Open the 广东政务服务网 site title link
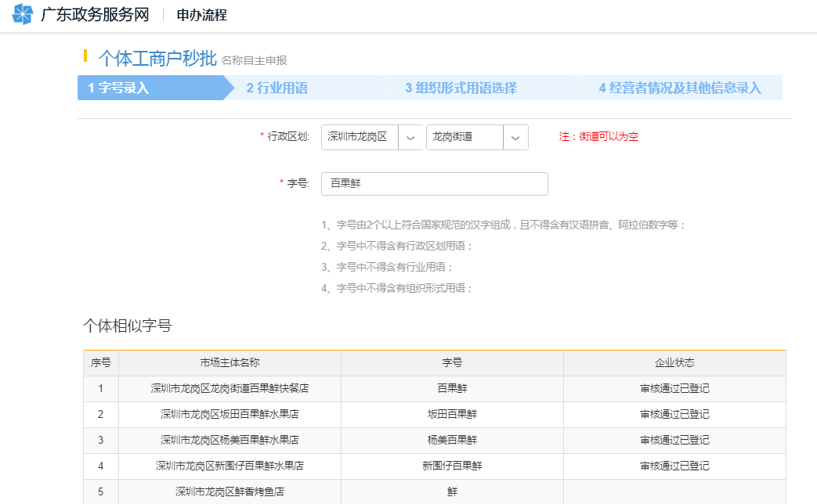This screenshot has height=504, width=817. coord(94,15)
